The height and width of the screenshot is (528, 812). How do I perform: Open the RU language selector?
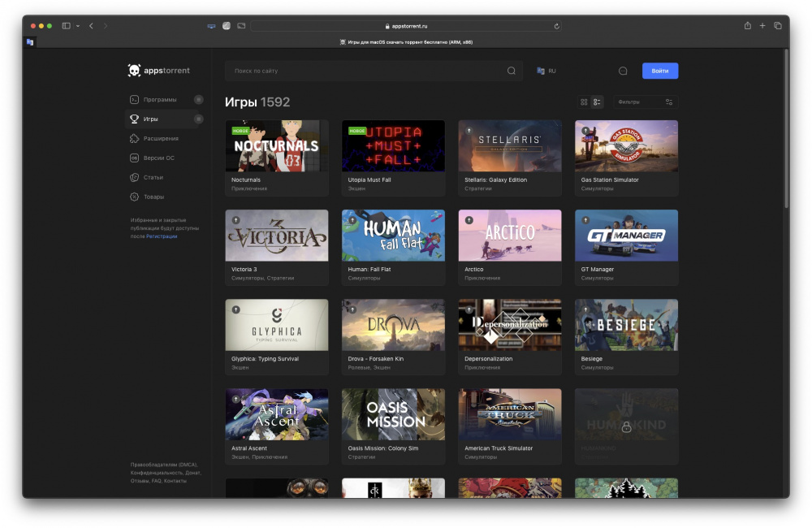click(x=546, y=71)
